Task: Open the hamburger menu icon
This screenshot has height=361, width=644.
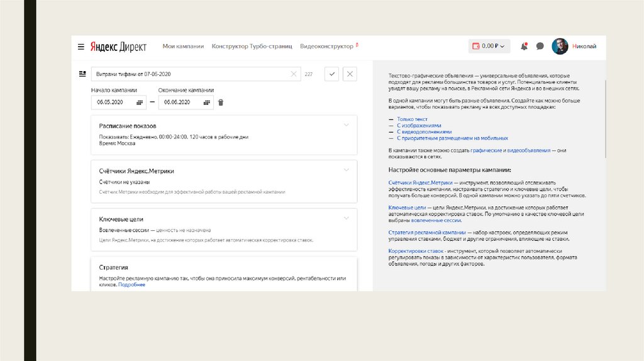Action: [x=81, y=47]
